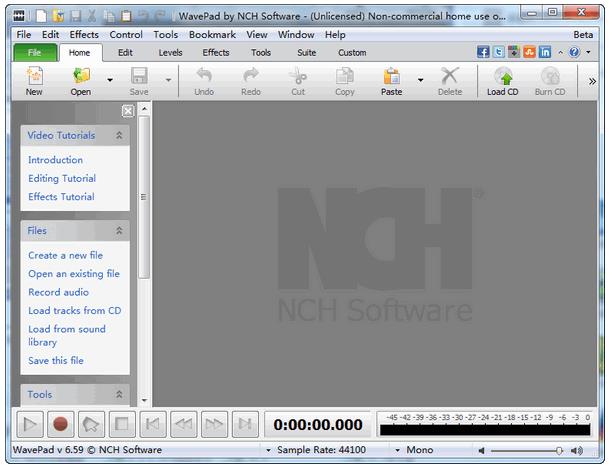Open the dropdown arrow next to Paste
Screen dimensions: 609x469
coord(420,80)
